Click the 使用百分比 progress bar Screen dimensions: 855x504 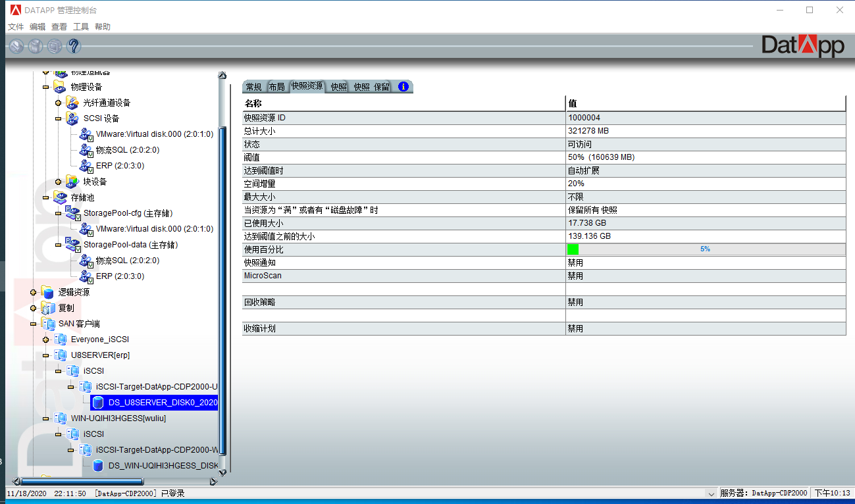click(x=705, y=249)
